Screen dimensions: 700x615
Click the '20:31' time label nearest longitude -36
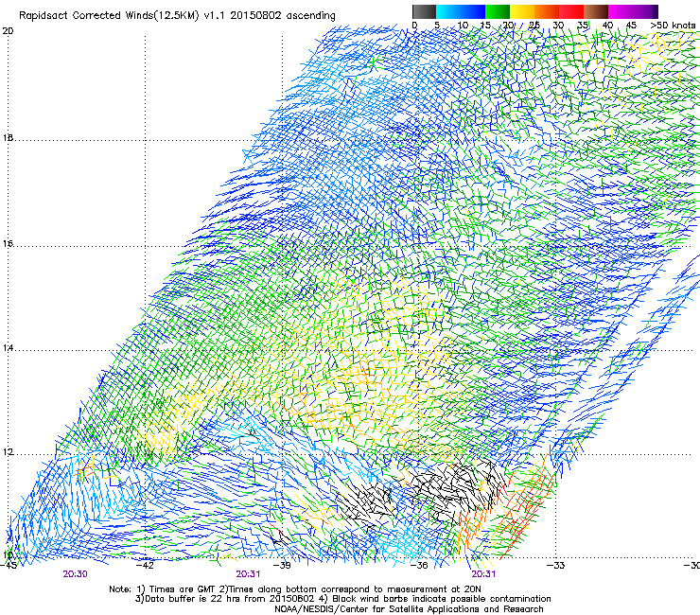coord(483,574)
